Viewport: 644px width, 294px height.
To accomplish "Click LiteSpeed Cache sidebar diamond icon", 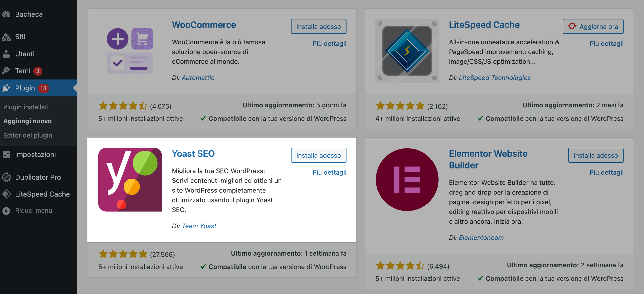I will (x=6, y=194).
